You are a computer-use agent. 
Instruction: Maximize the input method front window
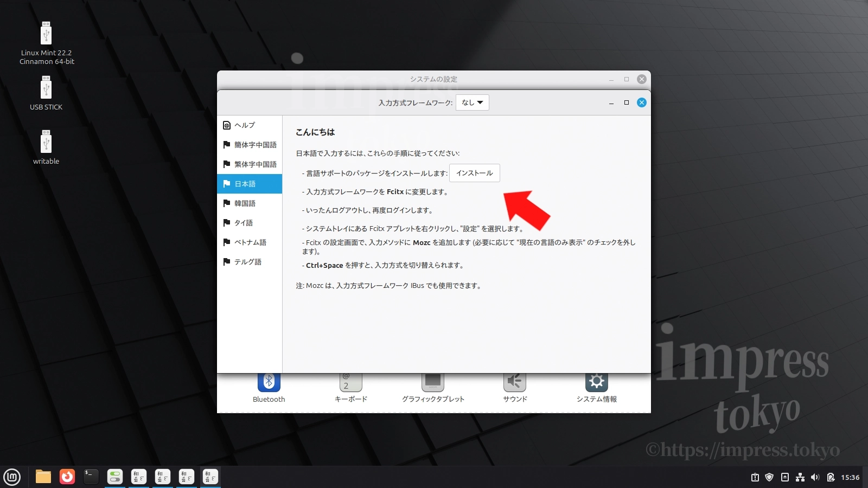[627, 102]
